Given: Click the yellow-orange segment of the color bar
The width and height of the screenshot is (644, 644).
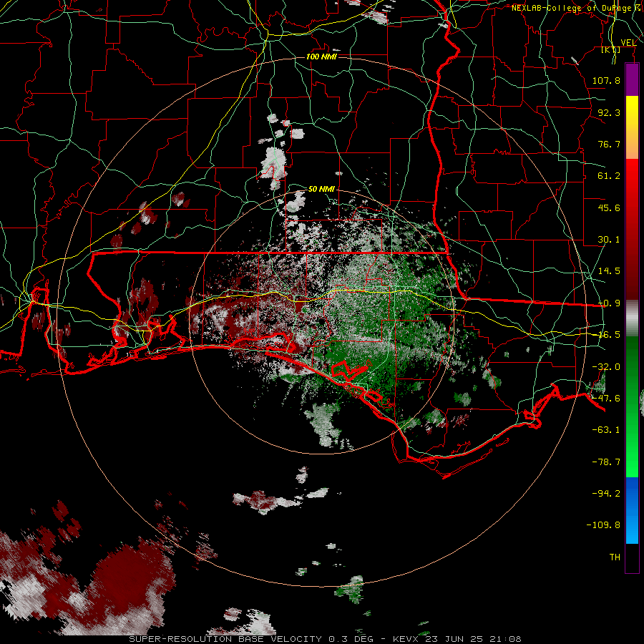Looking at the screenshot, I should point(632,127).
